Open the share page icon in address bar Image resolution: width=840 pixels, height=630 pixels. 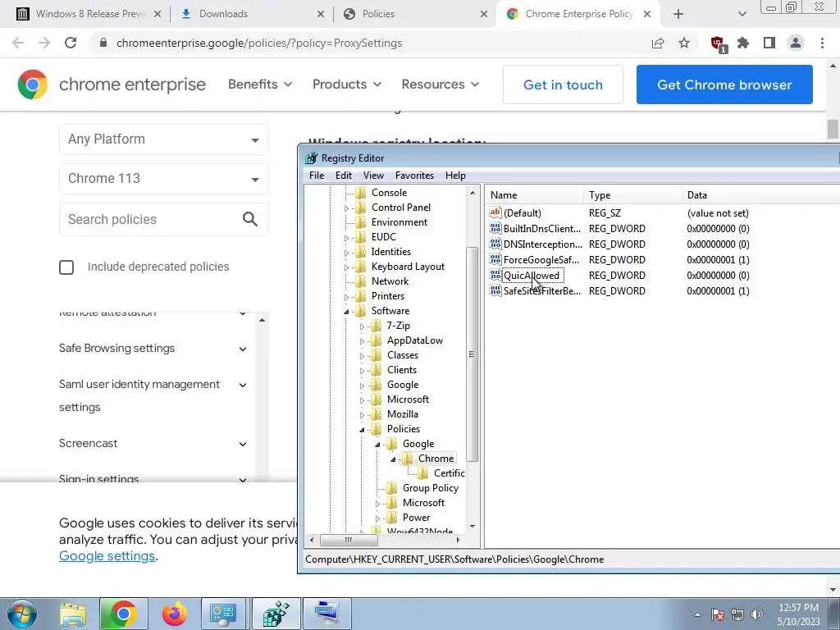coord(658,43)
